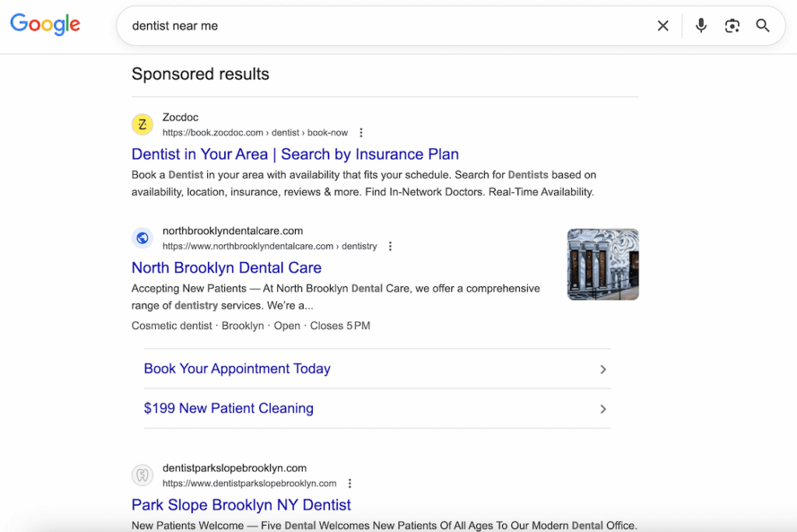Clear the search box with the X icon
The width and height of the screenshot is (797, 532).
(662, 25)
